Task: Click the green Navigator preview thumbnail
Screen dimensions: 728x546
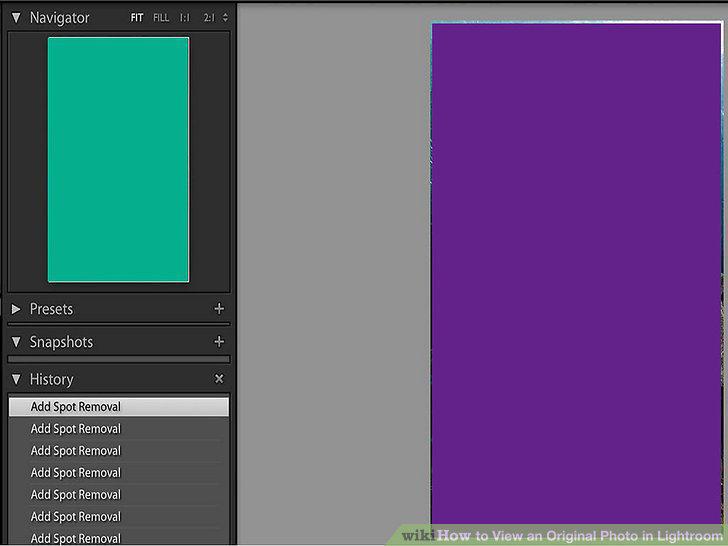Action: point(118,159)
